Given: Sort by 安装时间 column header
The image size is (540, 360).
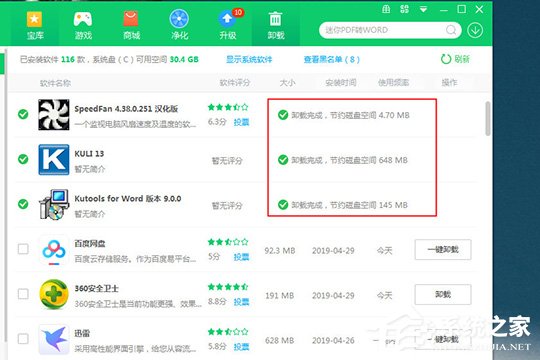Looking at the screenshot, I should coord(340,83).
